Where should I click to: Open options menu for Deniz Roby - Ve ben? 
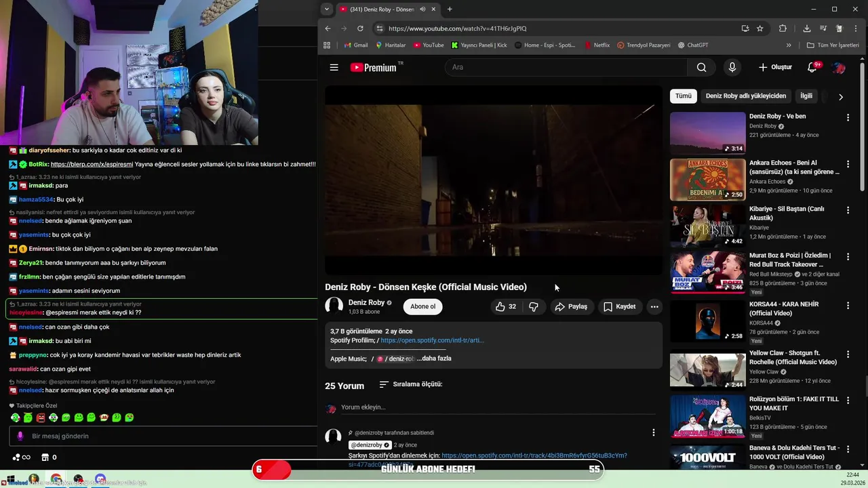pos(848,117)
